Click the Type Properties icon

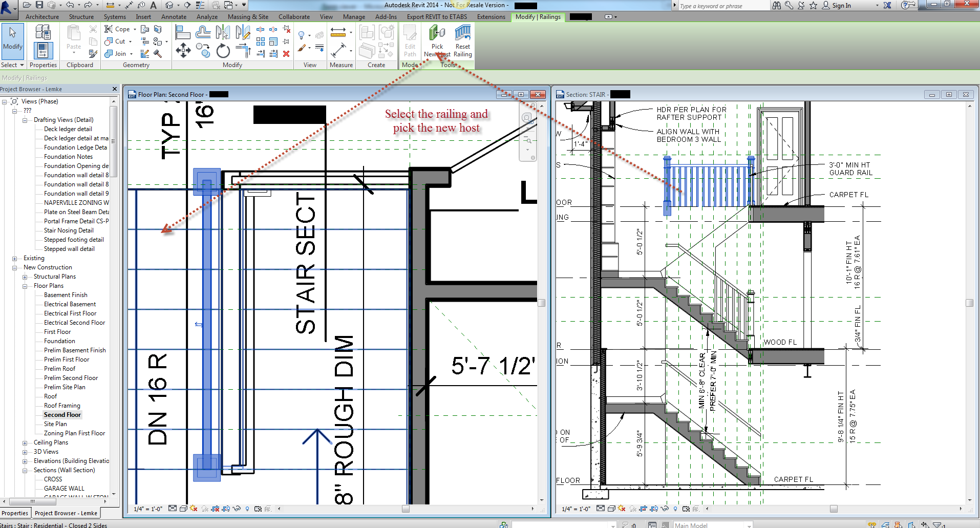pos(43,32)
